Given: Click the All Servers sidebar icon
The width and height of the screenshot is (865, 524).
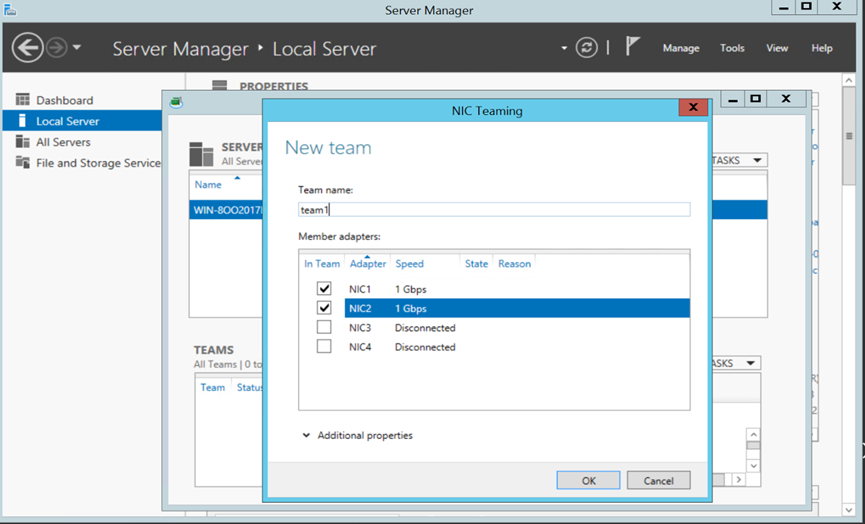Looking at the screenshot, I should 23,141.
